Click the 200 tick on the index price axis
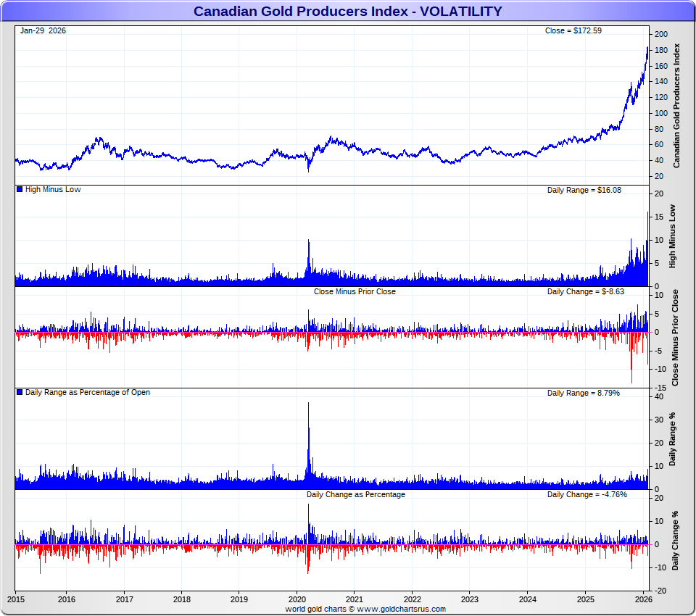The width and height of the screenshot is (696, 616). (x=660, y=34)
